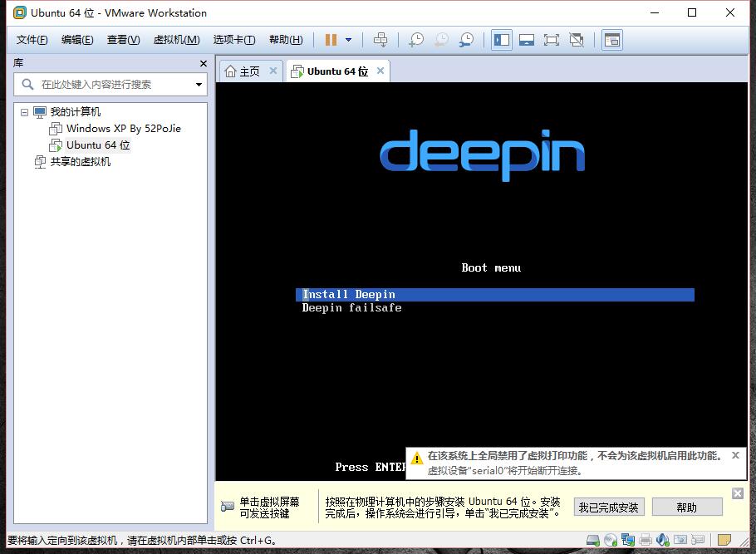This screenshot has height=554, width=756.
Task: Pause the virtual machine with the pause icon
Action: [331, 40]
